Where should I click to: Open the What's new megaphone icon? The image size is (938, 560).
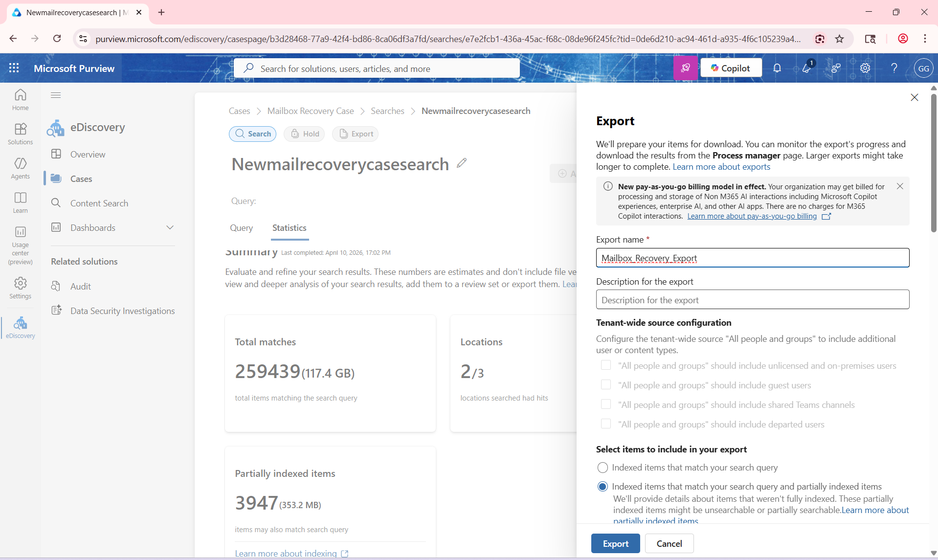coord(806,68)
